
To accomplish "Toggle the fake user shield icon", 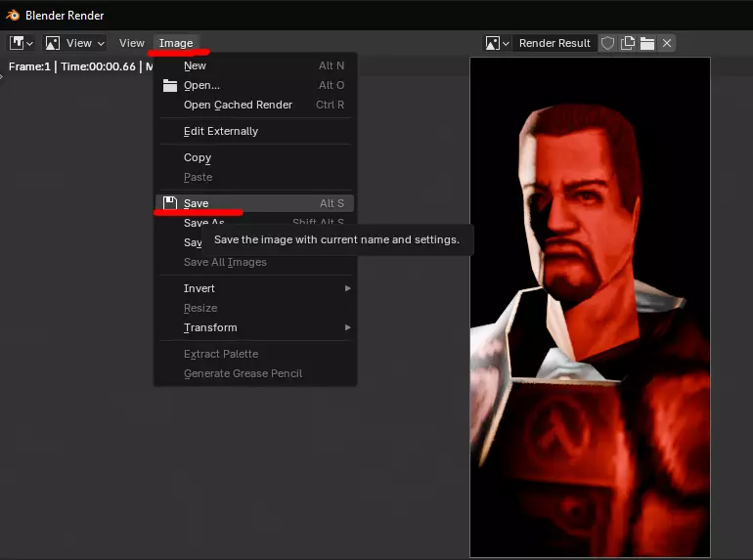I will point(607,43).
